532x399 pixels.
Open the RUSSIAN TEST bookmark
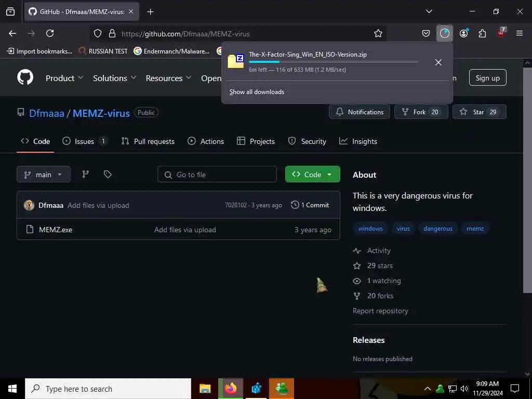[x=103, y=51]
